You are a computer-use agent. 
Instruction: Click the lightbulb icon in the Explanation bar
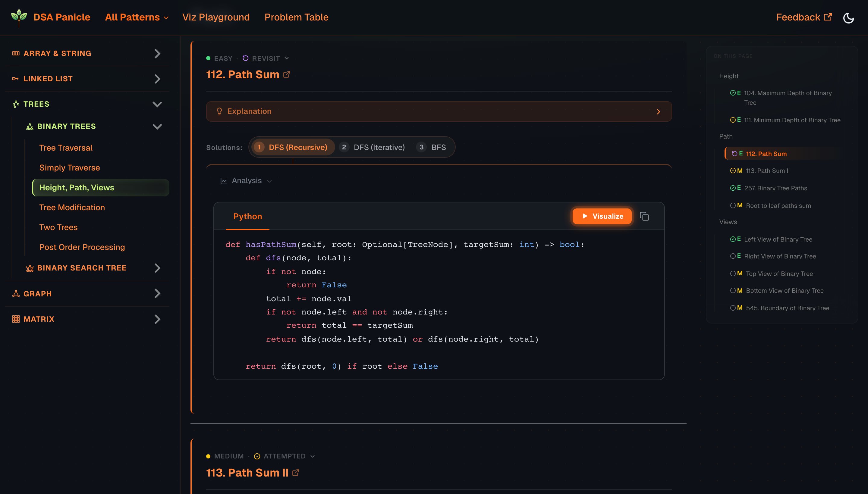(x=219, y=111)
